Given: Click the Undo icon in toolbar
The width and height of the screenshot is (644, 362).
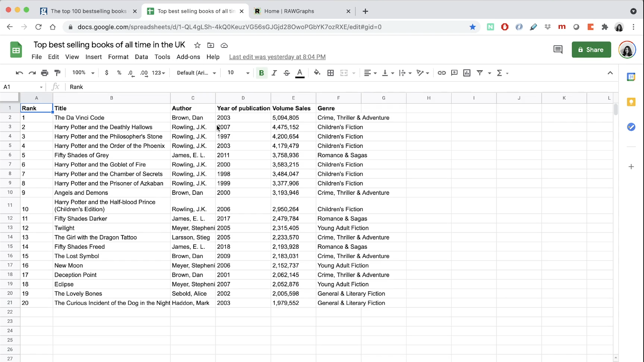Looking at the screenshot, I should (x=19, y=73).
